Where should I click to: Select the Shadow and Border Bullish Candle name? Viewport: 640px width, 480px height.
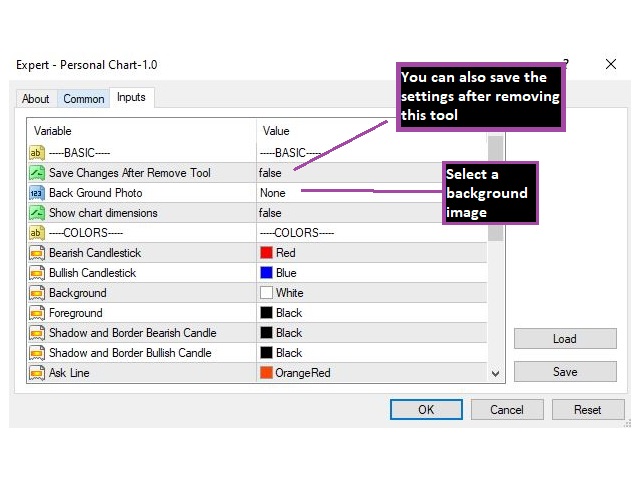point(130,353)
